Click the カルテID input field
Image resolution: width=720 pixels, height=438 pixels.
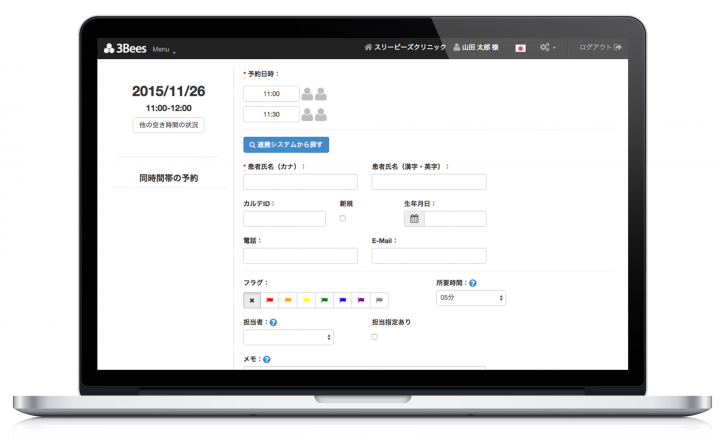(284, 219)
